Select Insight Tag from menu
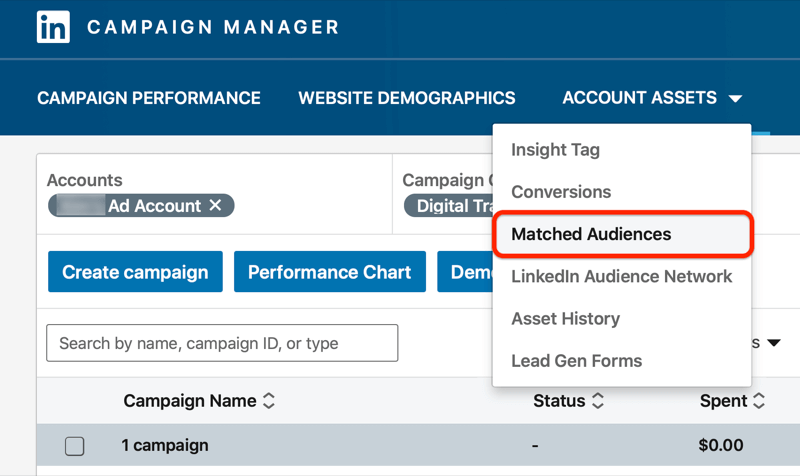 [555, 150]
